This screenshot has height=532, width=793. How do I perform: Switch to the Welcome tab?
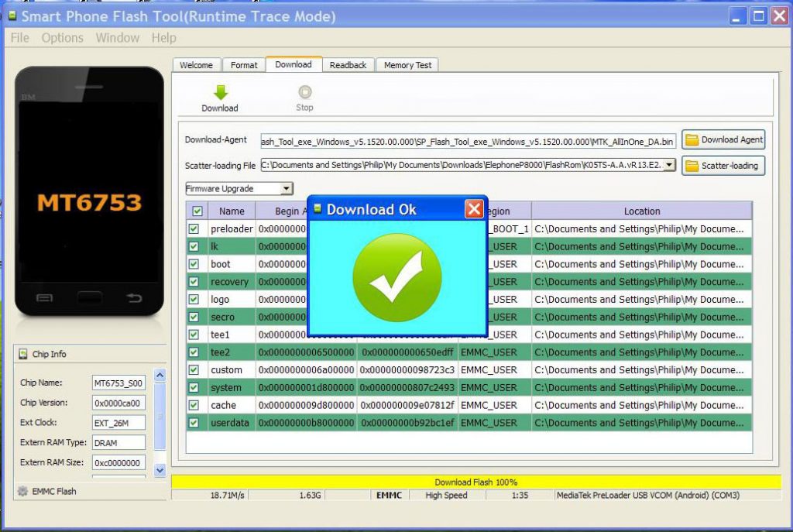(196, 65)
